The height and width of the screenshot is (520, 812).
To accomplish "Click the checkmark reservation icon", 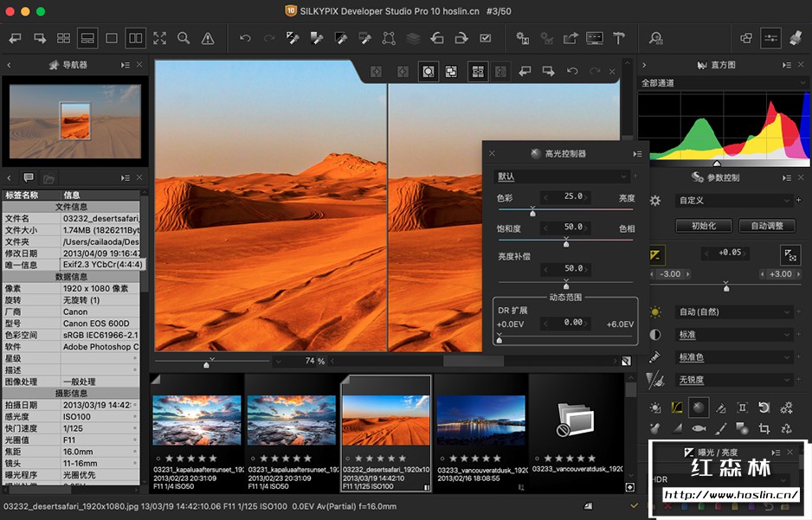I will [486, 38].
